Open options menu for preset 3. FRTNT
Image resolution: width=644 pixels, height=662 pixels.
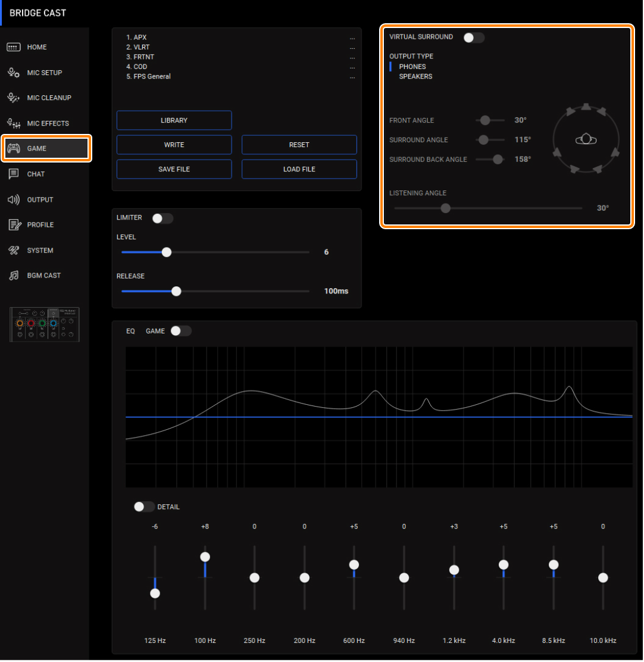click(x=352, y=57)
